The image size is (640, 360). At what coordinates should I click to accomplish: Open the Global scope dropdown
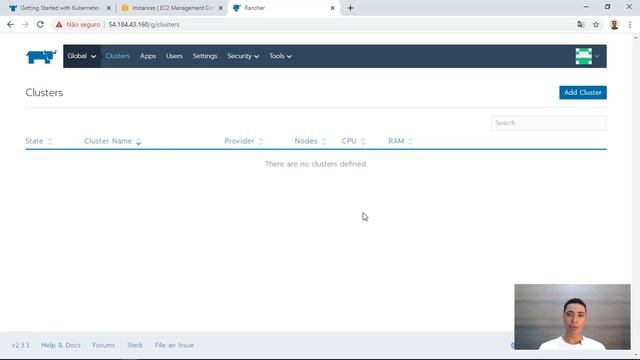(x=82, y=56)
